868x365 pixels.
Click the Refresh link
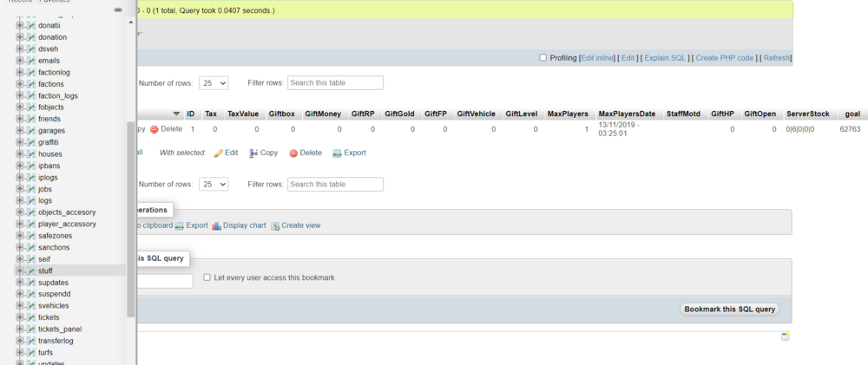click(x=777, y=57)
